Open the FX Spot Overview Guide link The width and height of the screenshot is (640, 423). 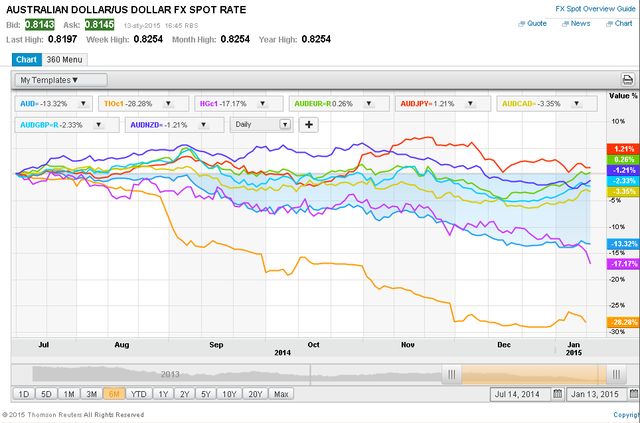pos(596,9)
